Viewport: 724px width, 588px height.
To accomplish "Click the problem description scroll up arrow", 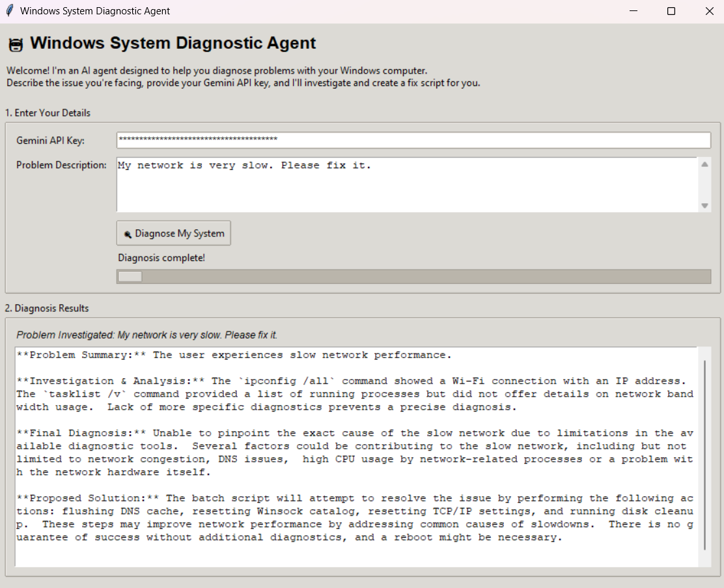I will [x=704, y=165].
